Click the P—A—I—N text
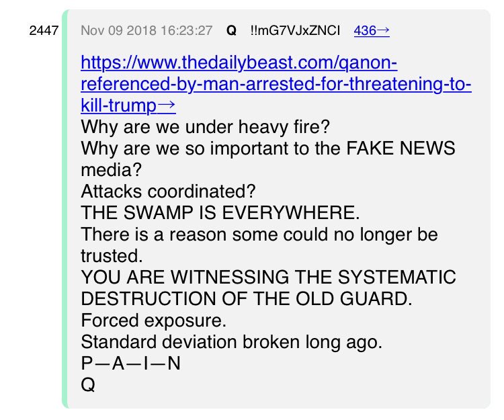The width and height of the screenshot is (504, 420). (130, 364)
